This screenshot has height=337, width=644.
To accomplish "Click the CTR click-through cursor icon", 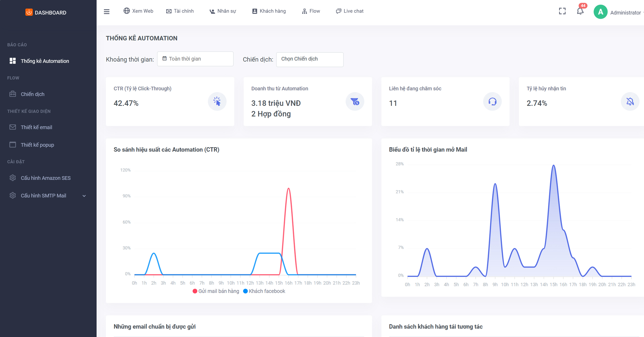I will (x=217, y=102).
